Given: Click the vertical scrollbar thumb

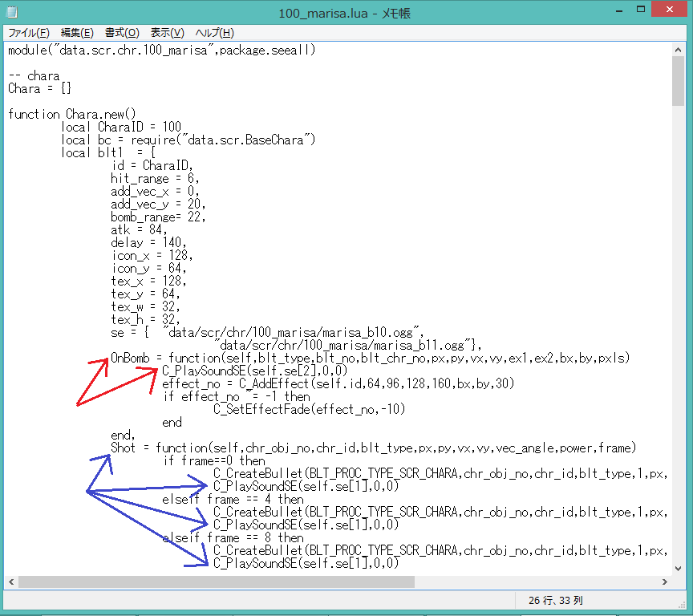Looking at the screenshot, I should pyautogui.click(x=678, y=81).
